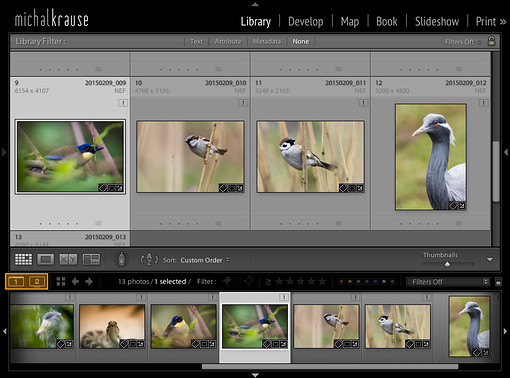The height and width of the screenshot is (378, 510).
Task: Switch to Grid view icon
Action: click(x=24, y=259)
